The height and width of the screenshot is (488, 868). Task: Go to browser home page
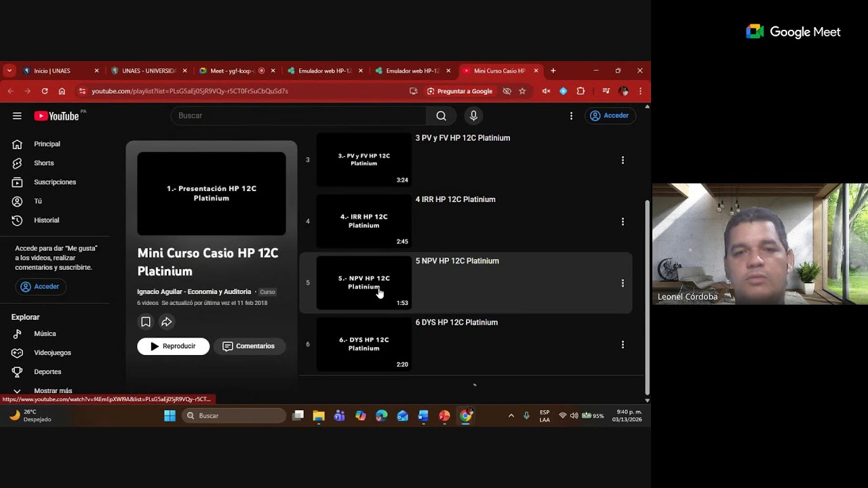[x=62, y=91]
